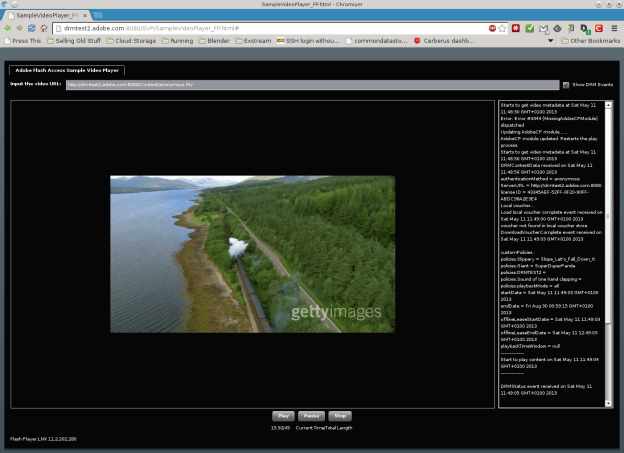The image size is (624, 453).
Task: Click the Play button
Action: 283,416
